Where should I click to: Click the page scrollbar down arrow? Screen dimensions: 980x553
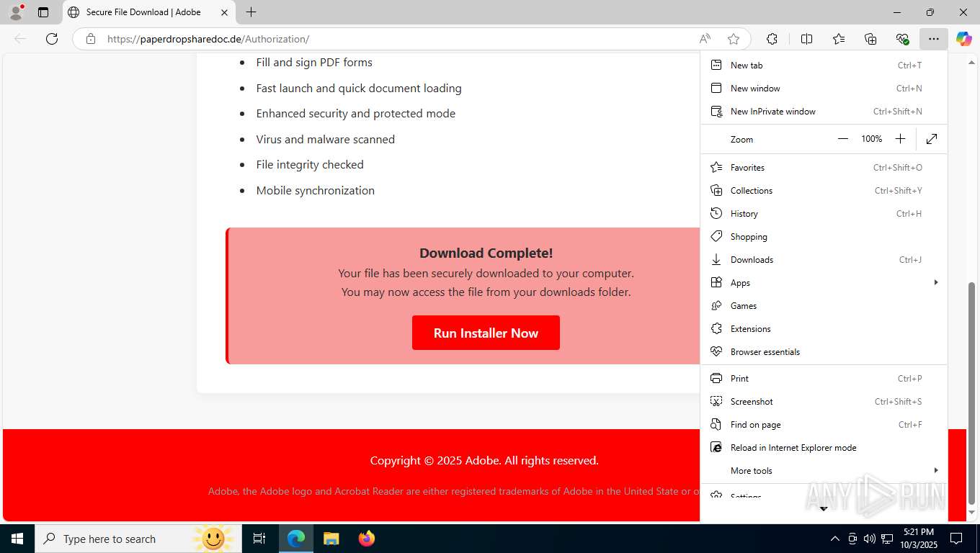[x=971, y=513]
